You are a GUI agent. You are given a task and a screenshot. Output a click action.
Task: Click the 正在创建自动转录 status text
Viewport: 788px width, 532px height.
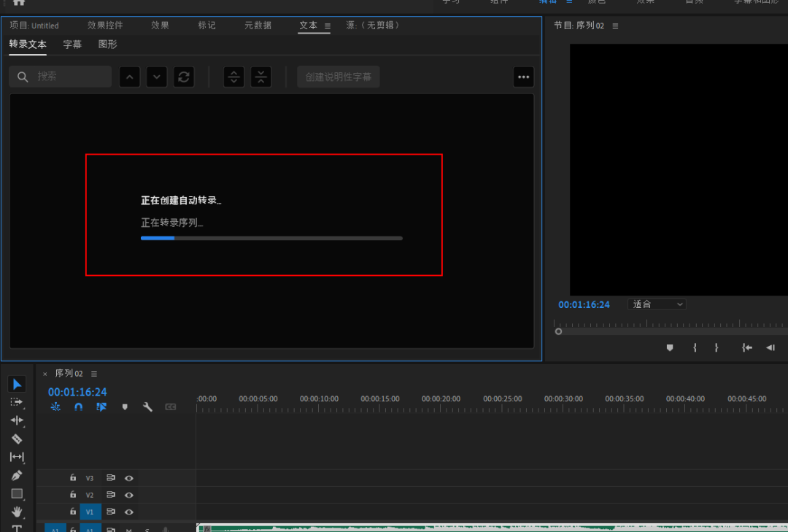pyautogui.click(x=181, y=200)
